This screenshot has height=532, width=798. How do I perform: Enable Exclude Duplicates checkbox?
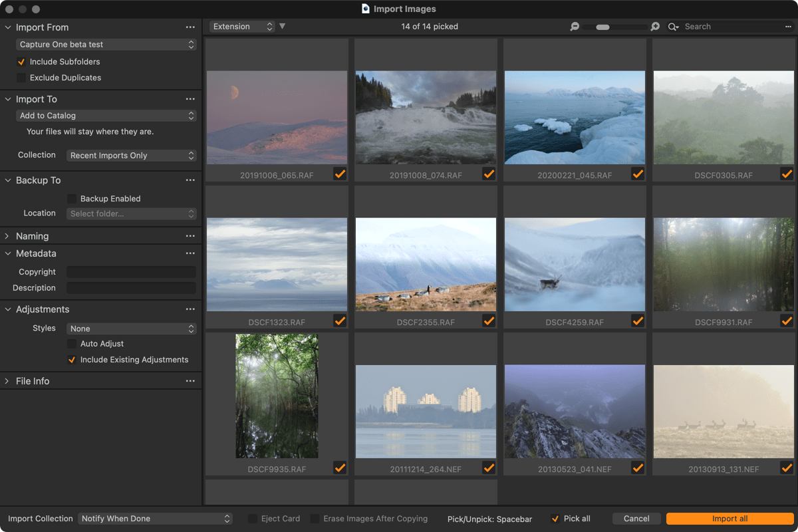pyautogui.click(x=21, y=78)
